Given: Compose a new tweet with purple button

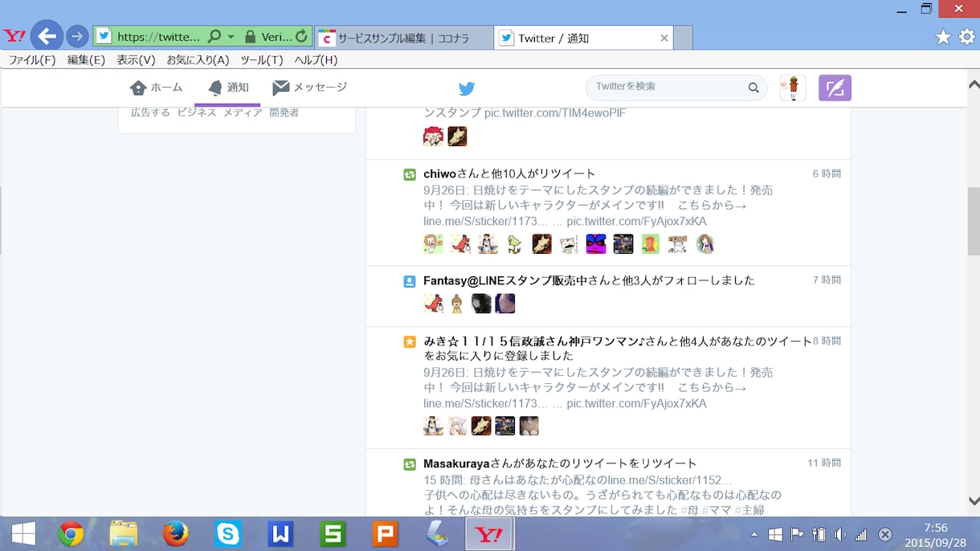Looking at the screenshot, I should [x=835, y=88].
